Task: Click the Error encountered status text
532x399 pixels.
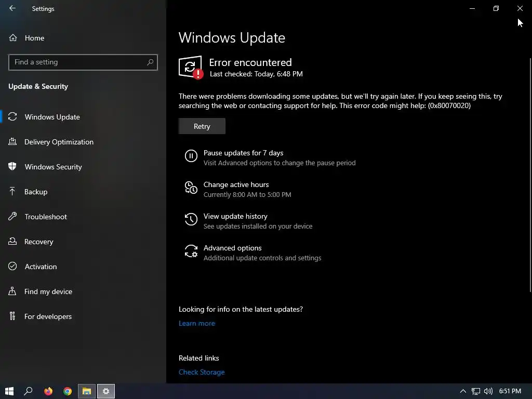Action: coord(250,62)
